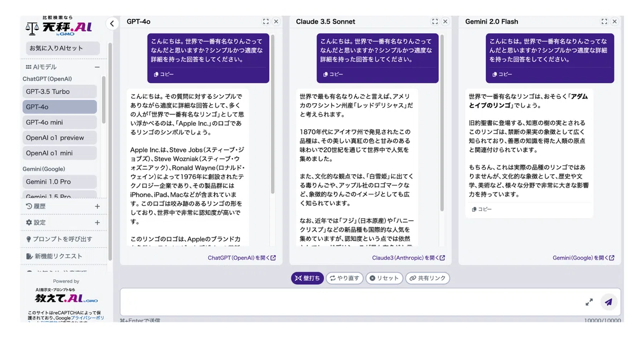Select GPT-4o mini model
644x338 pixels.
[x=60, y=122]
